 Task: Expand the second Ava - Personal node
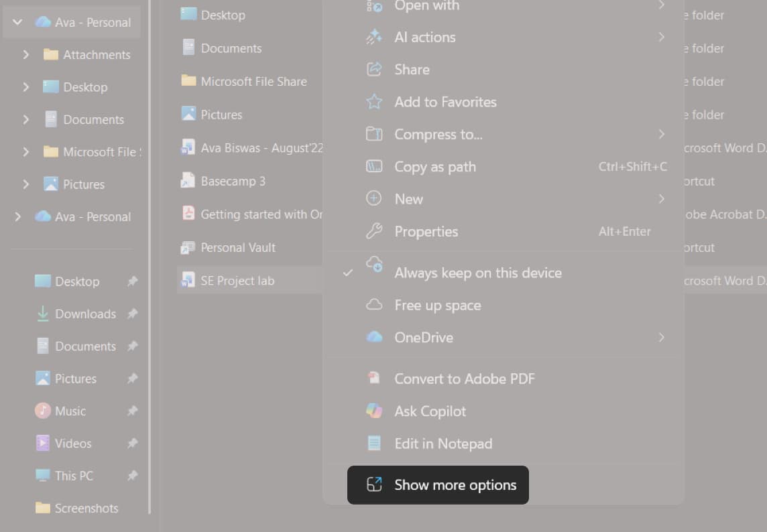17,216
